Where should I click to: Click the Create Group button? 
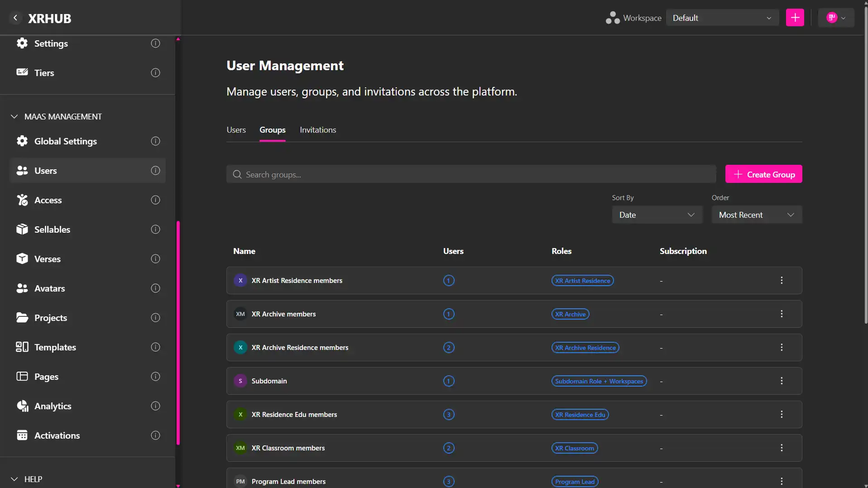763,174
